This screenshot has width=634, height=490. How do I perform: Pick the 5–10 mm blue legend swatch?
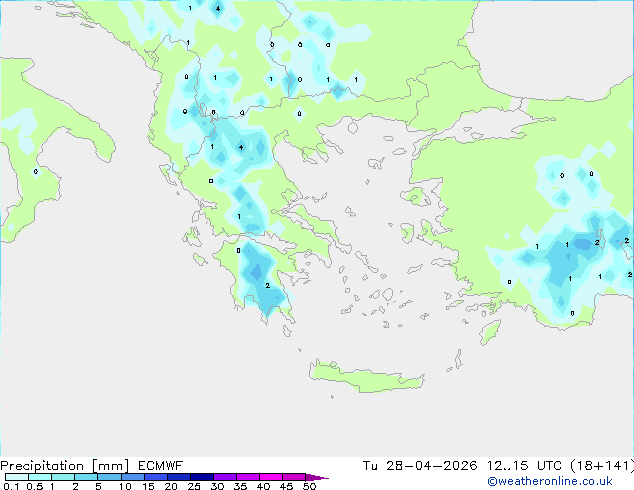[x=109, y=477]
